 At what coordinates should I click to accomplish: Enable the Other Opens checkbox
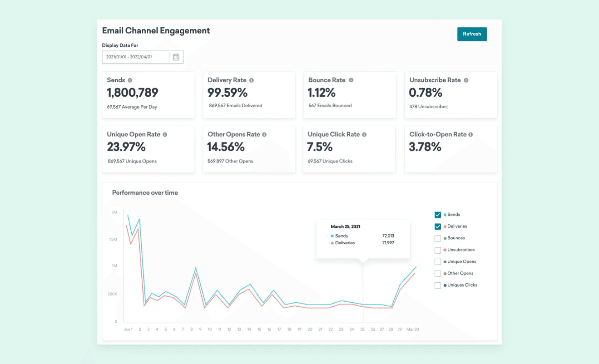click(438, 274)
